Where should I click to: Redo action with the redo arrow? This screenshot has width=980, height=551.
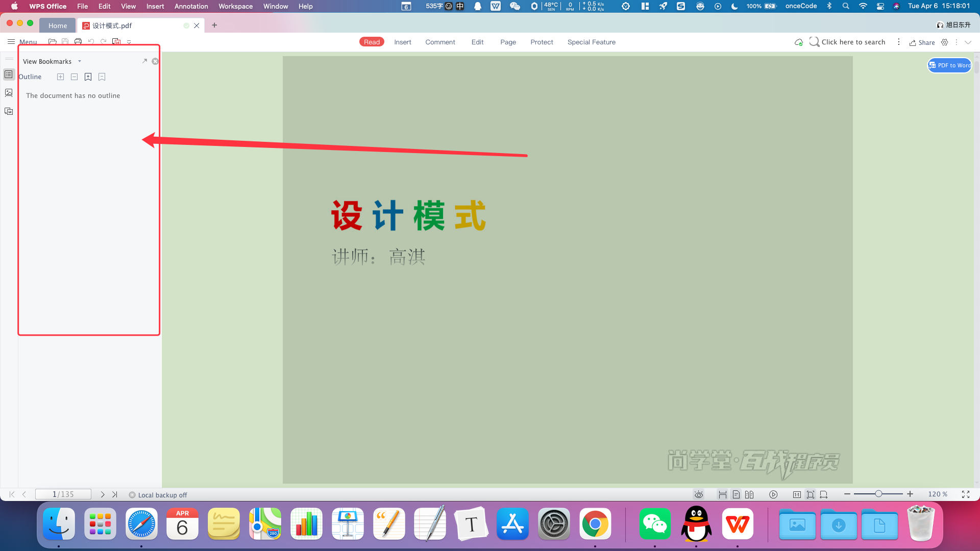point(104,42)
